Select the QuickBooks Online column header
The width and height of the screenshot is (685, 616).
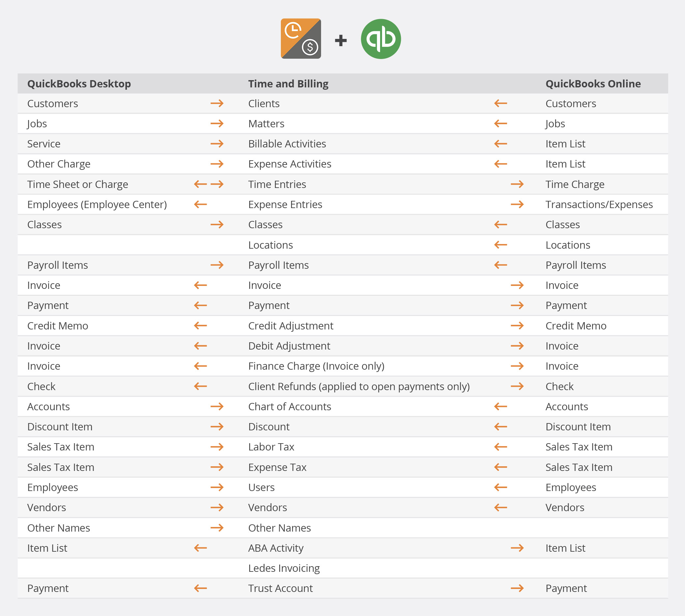point(593,84)
